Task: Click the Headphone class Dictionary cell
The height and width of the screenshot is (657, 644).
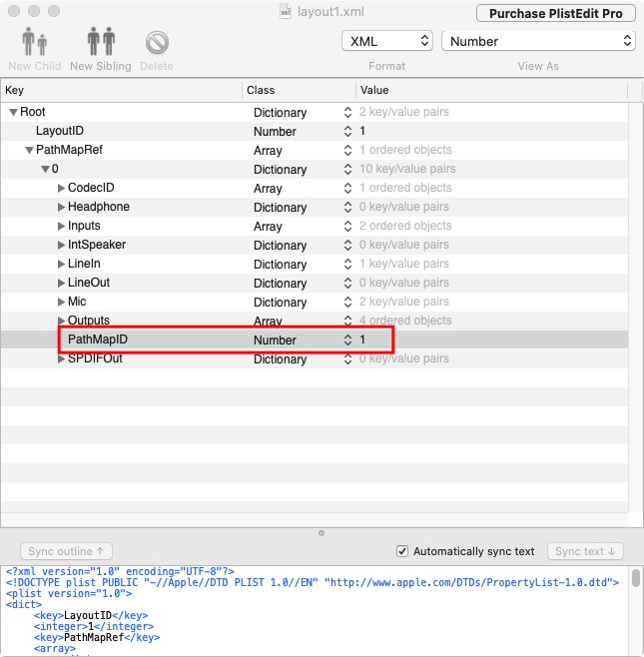Action: (281, 208)
